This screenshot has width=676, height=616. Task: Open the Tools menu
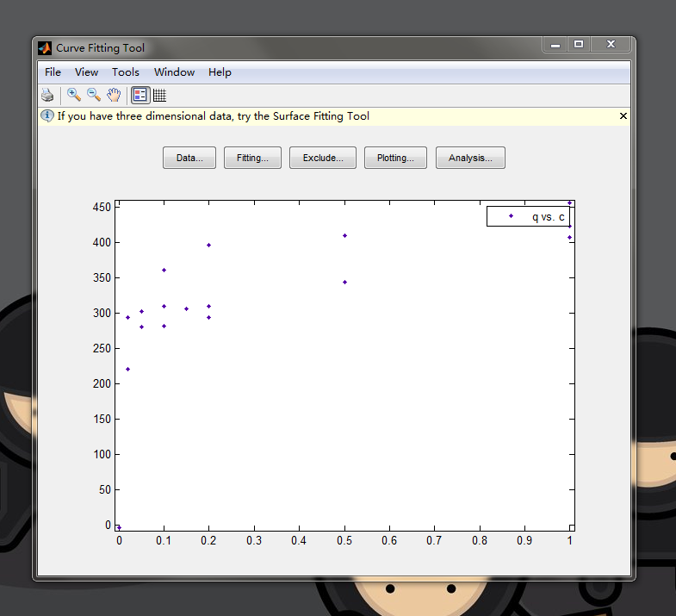(126, 72)
